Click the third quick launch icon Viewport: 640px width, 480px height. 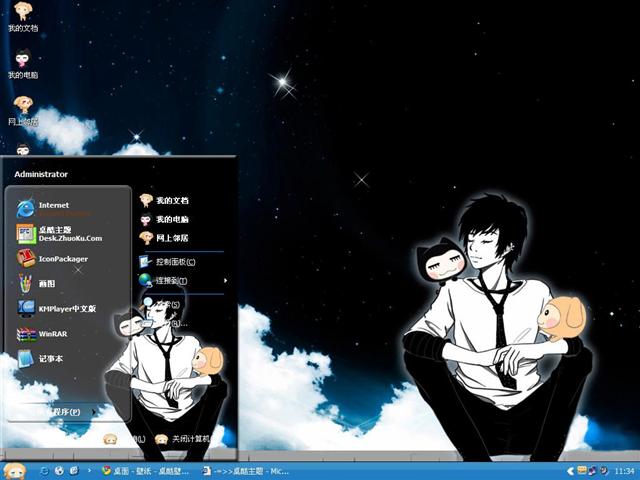coord(74,471)
